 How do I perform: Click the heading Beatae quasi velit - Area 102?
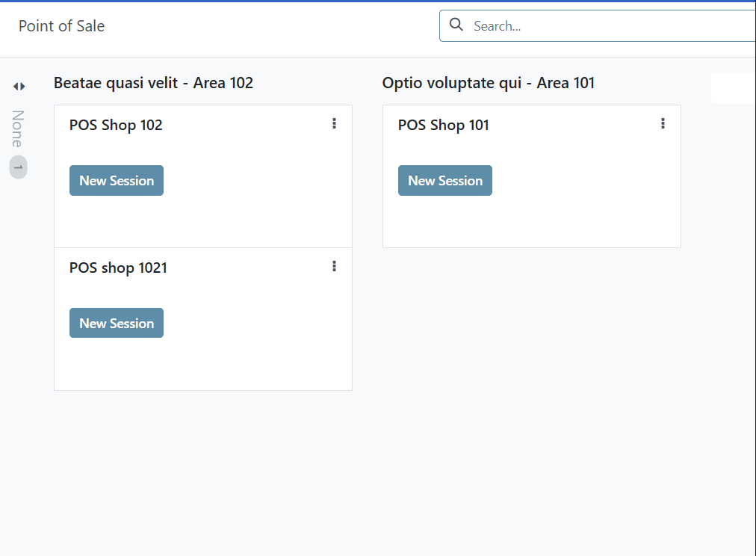click(153, 83)
